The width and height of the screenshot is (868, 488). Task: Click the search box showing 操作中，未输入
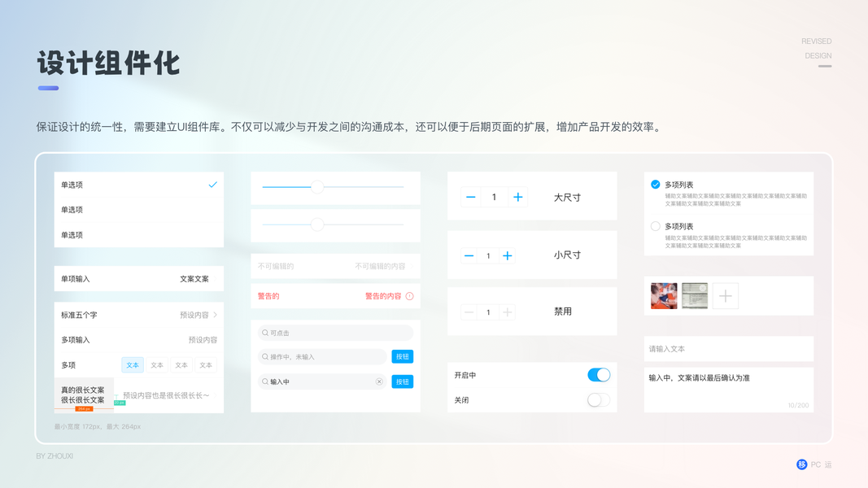pos(322,357)
